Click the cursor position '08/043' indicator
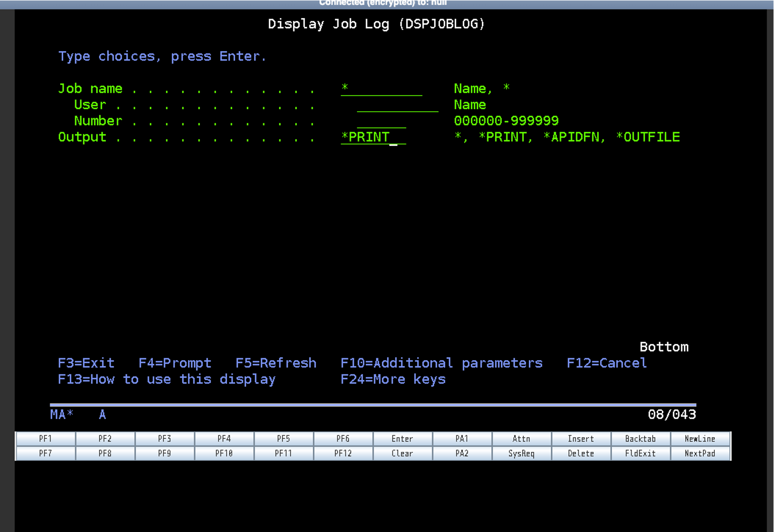This screenshot has width=774, height=532. [672, 414]
